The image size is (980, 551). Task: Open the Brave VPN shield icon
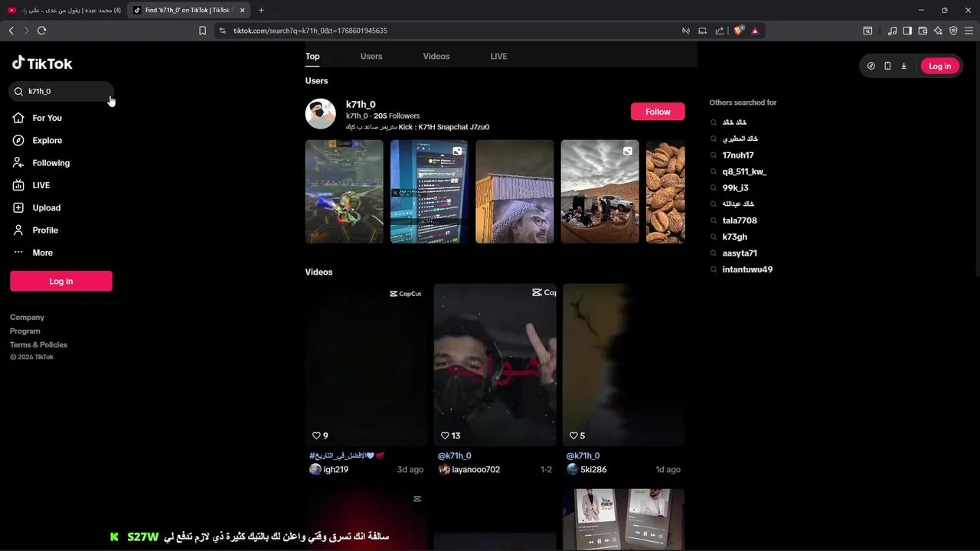[953, 31]
